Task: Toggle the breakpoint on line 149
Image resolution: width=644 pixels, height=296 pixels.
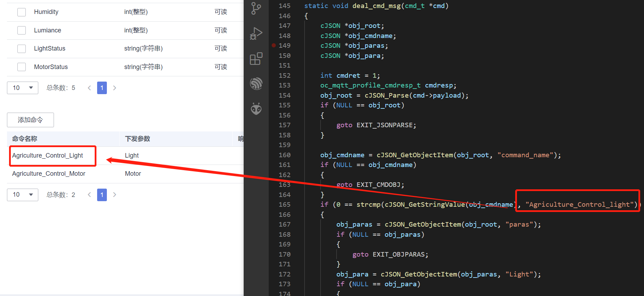Action: 274,45
